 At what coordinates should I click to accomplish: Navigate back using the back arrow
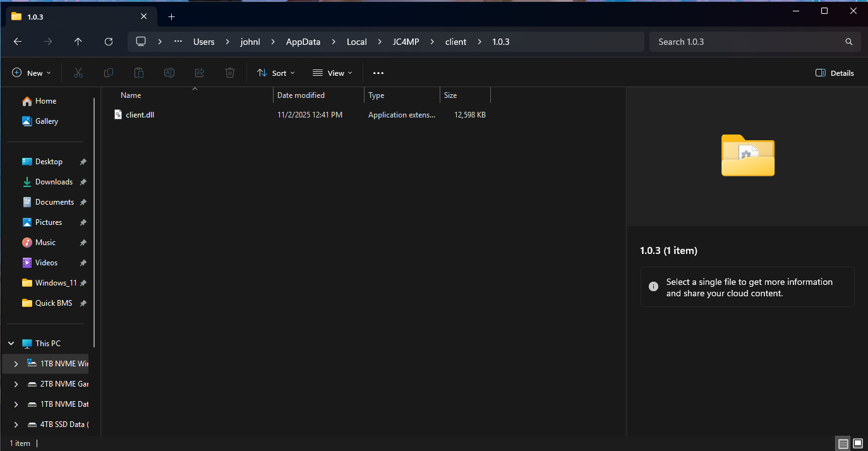click(x=17, y=42)
